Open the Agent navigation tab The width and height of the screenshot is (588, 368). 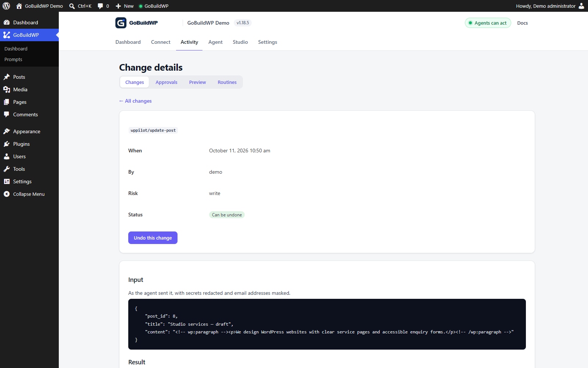click(x=215, y=42)
